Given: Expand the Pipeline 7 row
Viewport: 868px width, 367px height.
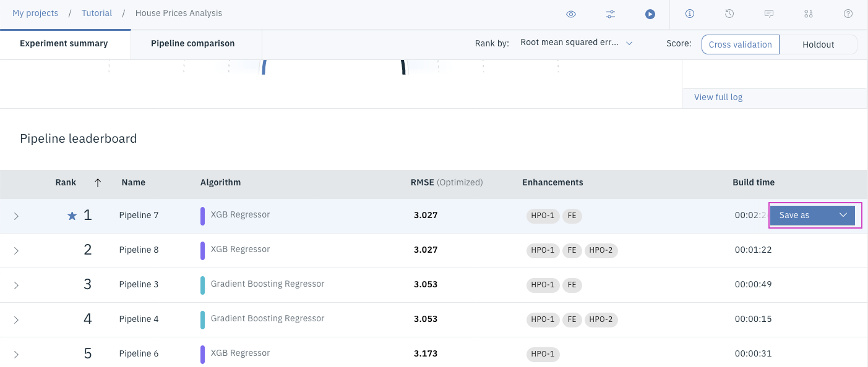Looking at the screenshot, I should pyautogui.click(x=16, y=216).
